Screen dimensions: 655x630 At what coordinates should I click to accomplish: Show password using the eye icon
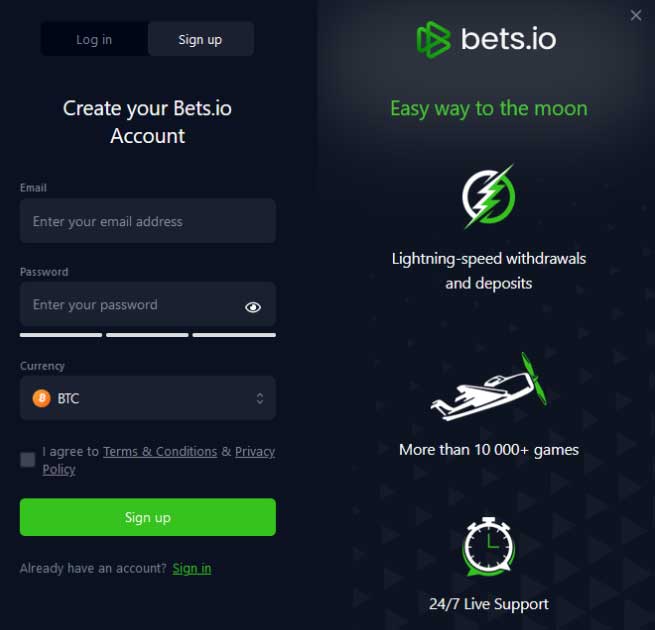click(x=253, y=307)
